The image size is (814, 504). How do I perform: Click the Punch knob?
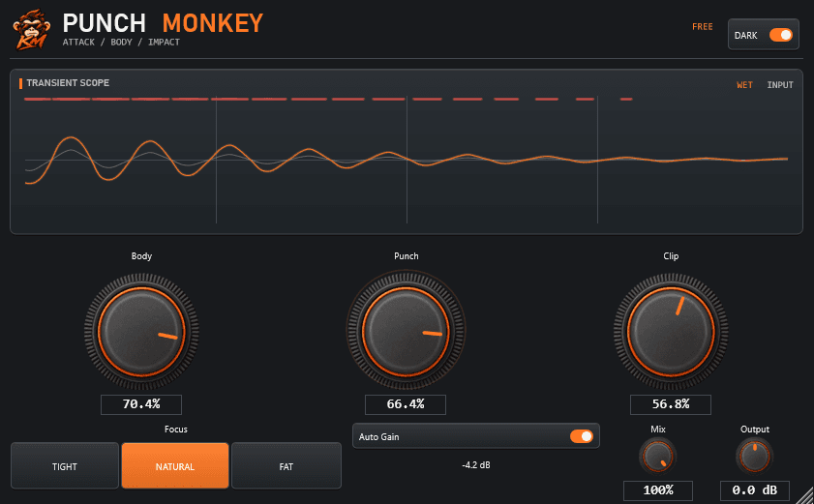(x=406, y=331)
